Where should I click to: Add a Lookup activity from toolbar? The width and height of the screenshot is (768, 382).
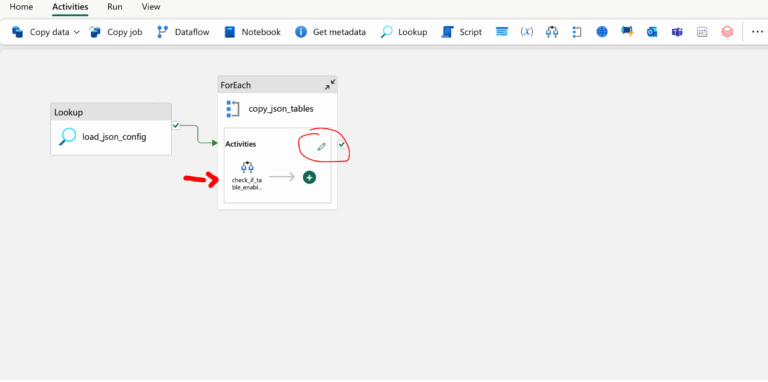pyautogui.click(x=404, y=32)
